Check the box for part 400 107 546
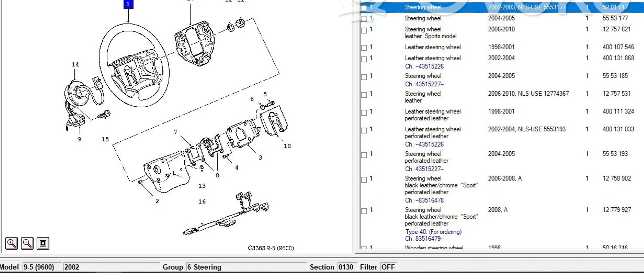 [x=364, y=48]
